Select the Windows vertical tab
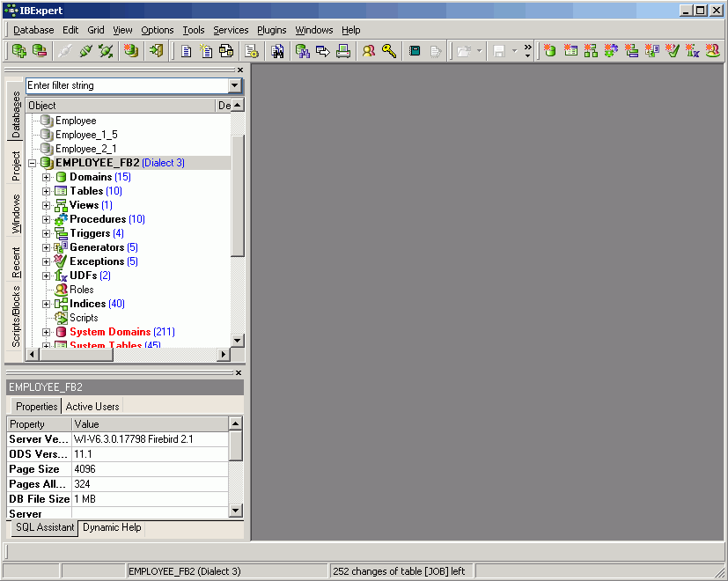728x581 pixels. click(x=16, y=214)
